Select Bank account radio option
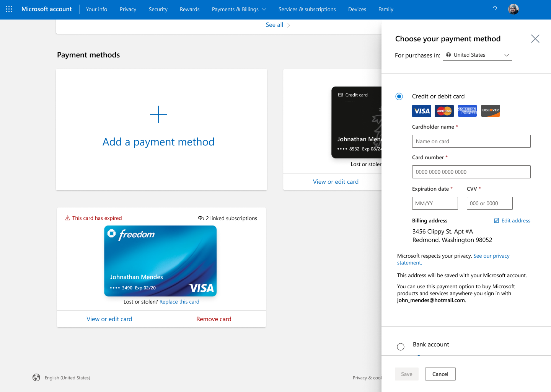The height and width of the screenshot is (392, 551). point(401,347)
